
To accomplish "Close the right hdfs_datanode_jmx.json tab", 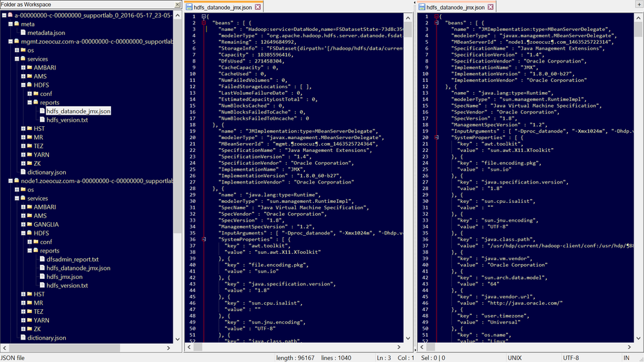I will (x=491, y=7).
